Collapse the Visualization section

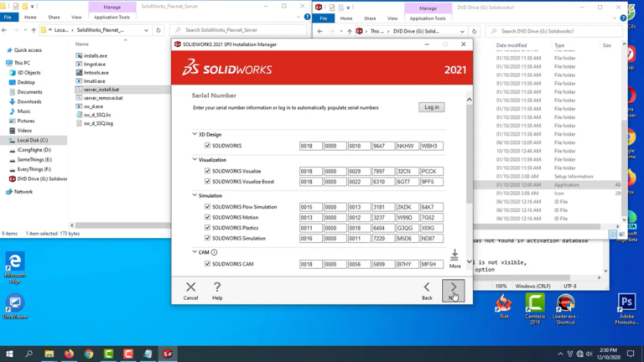(x=195, y=160)
